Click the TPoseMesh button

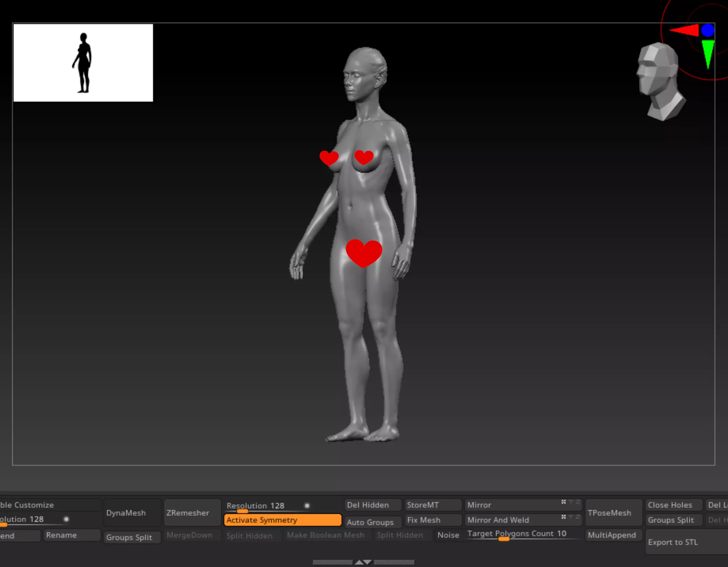tap(614, 513)
